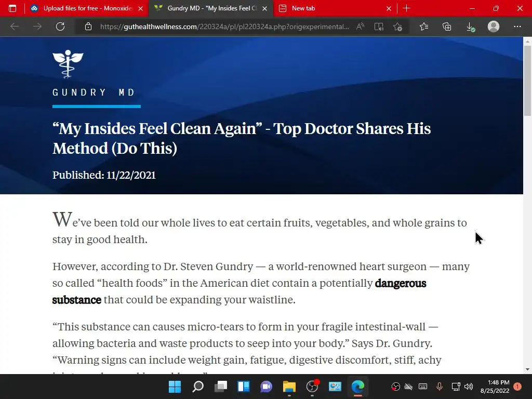Close the Gundry MD tab
532x399 pixels.
264,8
